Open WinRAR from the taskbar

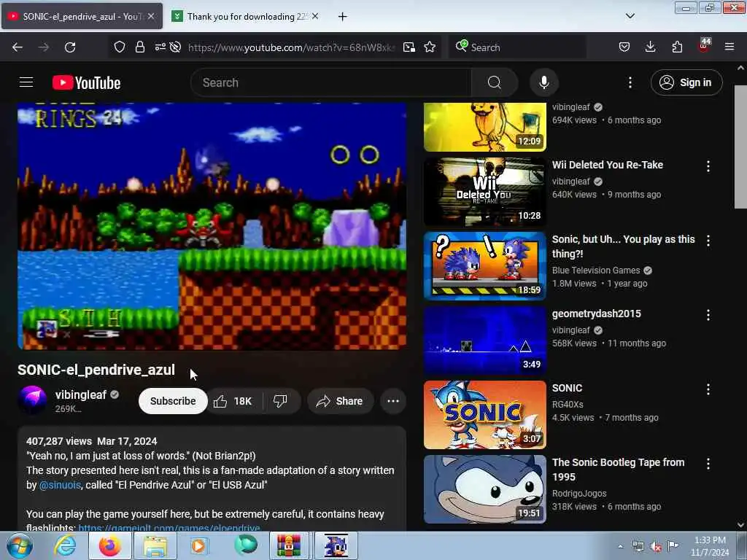(x=289, y=545)
